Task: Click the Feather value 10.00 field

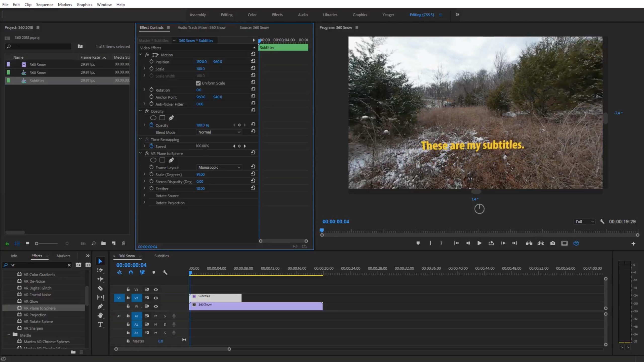Action: (200, 188)
